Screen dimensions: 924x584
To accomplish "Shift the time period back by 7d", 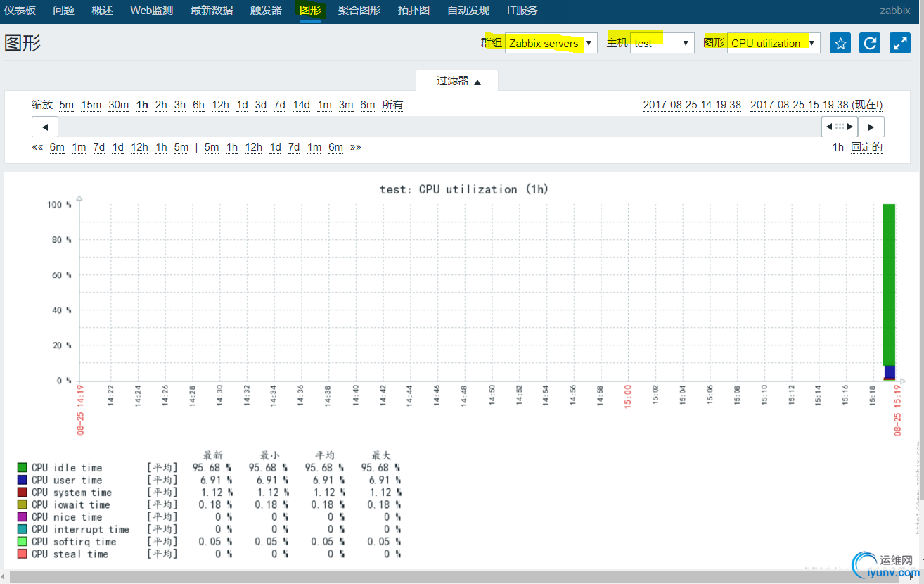I will [99, 147].
